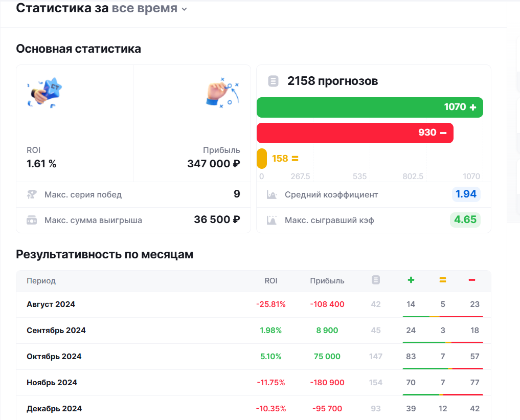The width and height of the screenshot is (520, 420).
Task: Click the December forecast count 93
Action: (x=376, y=409)
